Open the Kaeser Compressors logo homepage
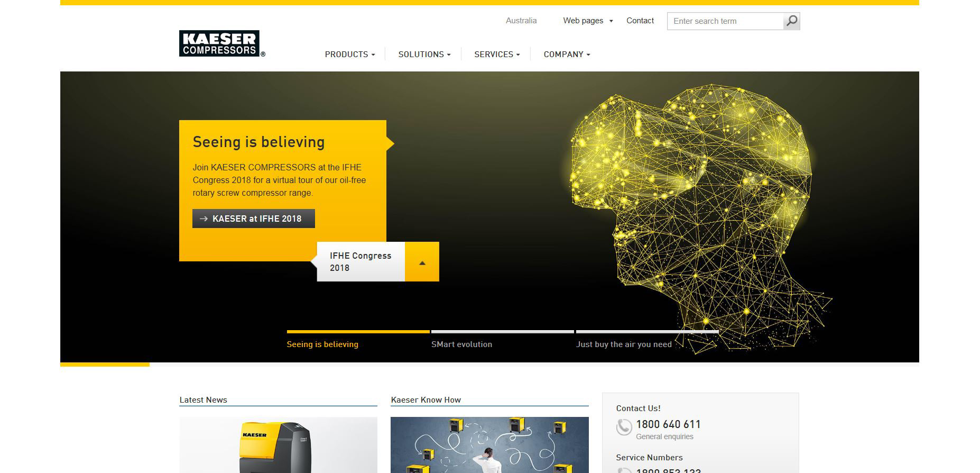 pos(222,43)
